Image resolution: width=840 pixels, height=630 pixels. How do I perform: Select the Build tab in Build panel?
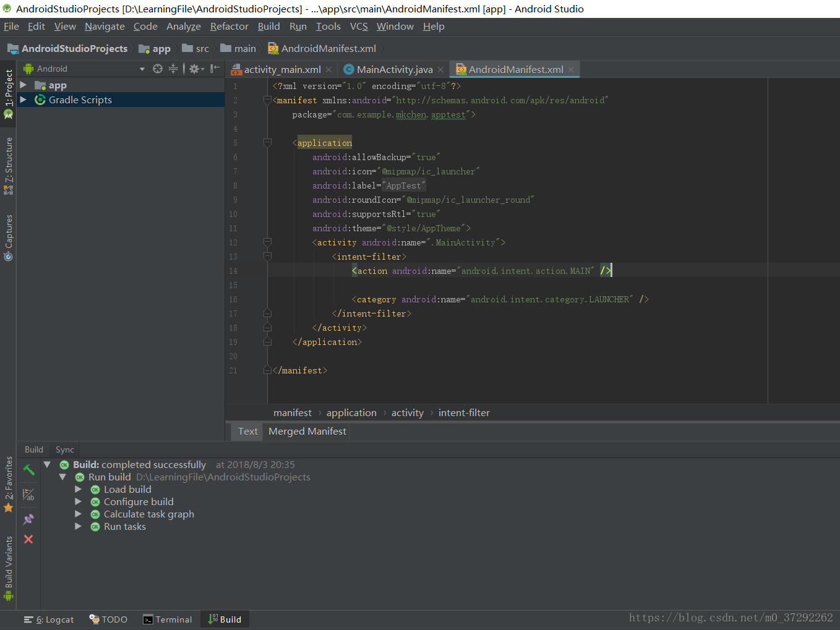(34, 449)
